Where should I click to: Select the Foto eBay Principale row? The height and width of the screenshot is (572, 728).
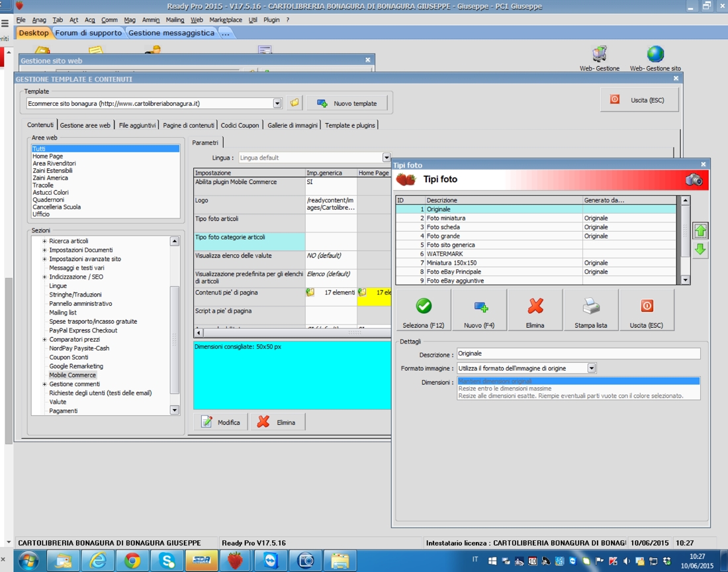[536, 271]
